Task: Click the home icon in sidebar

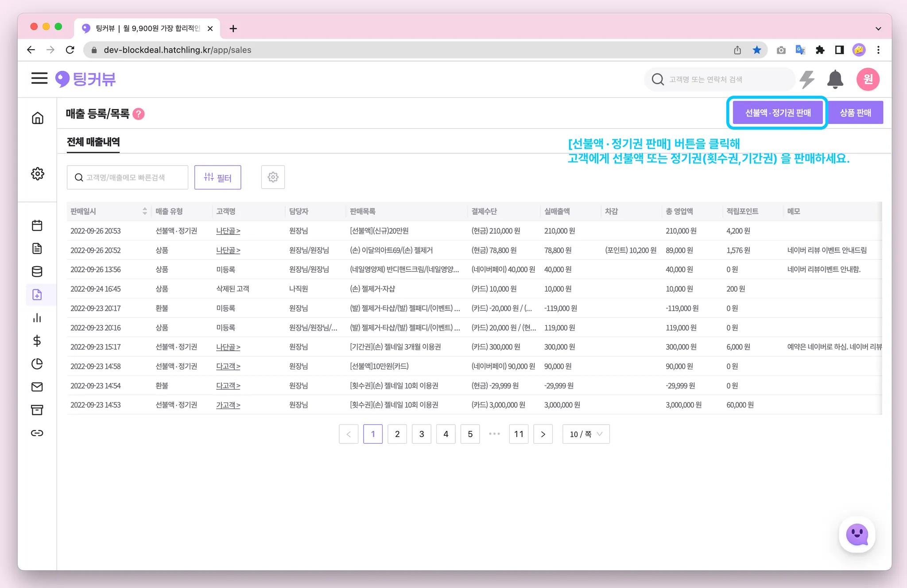Action: (38, 118)
